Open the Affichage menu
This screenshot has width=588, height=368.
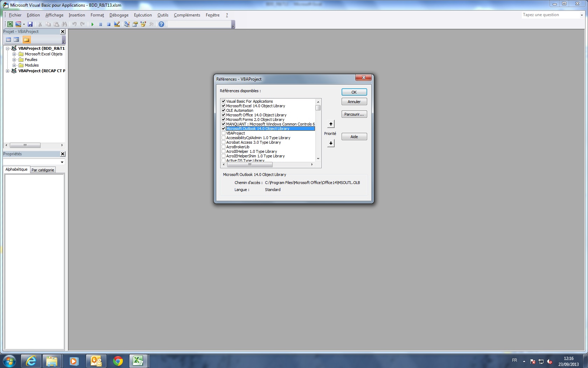pos(54,15)
